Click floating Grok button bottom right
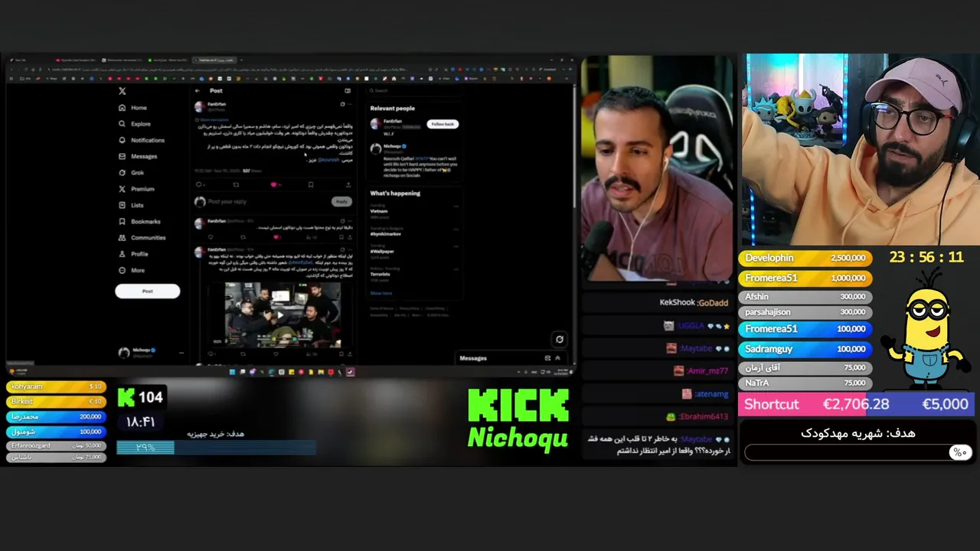Screen dimensions: 980x551 pyautogui.click(x=560, y=339)
